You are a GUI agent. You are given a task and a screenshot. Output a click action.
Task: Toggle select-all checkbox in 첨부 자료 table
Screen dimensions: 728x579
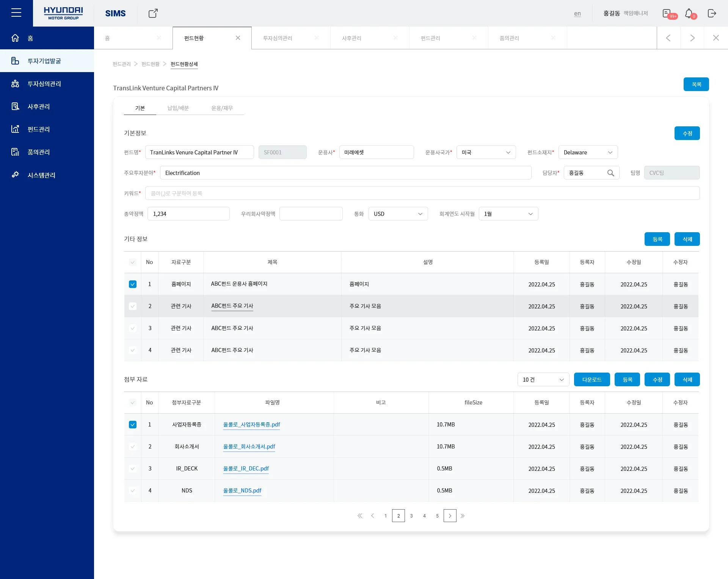pos(133,403)
